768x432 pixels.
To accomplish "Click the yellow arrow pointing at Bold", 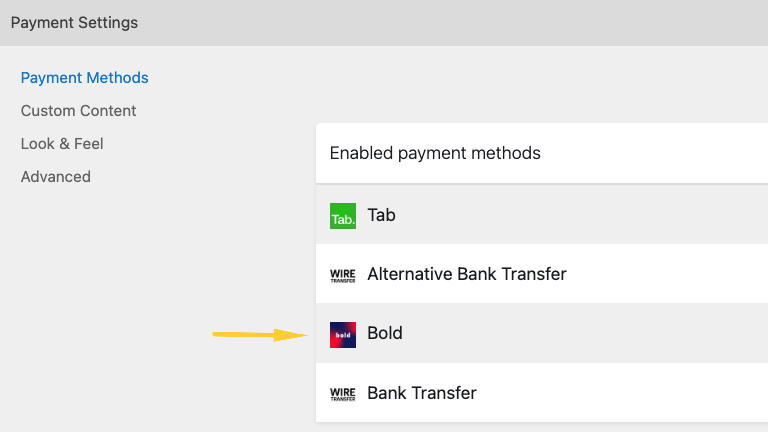I will point(260,335).
